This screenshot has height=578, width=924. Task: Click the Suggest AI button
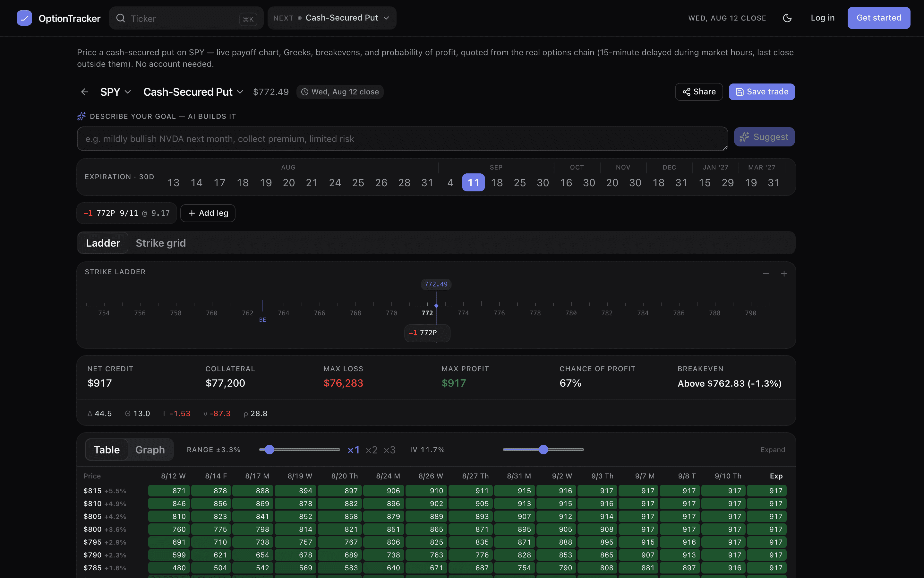coord(764,137)
